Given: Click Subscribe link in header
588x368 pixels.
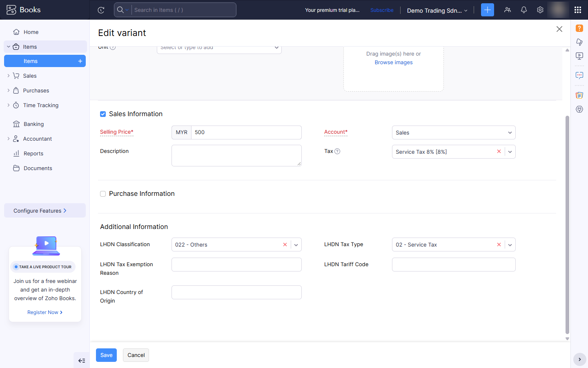Looking at the screenshot, I should [382, 10].
